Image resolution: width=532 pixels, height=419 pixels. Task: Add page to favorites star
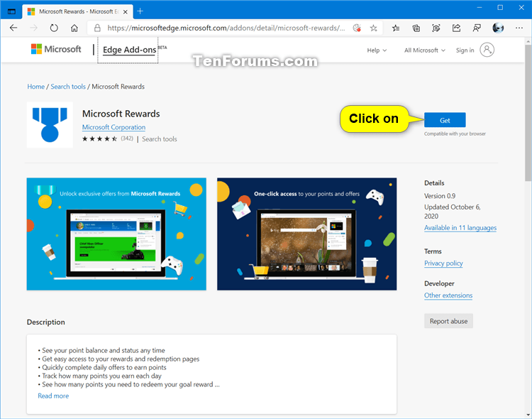pyautogui.click(x=374, y=28)
